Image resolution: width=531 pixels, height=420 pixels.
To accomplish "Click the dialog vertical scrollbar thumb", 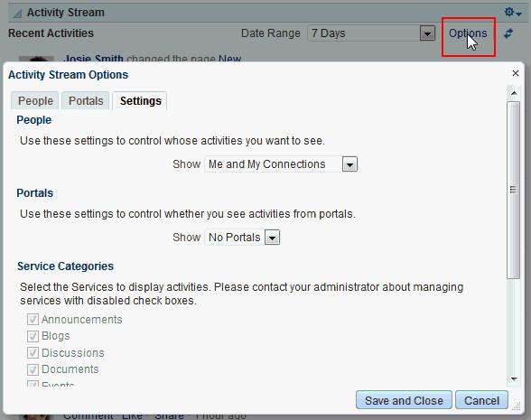I will pyautogui.click(x=513, y=190).
